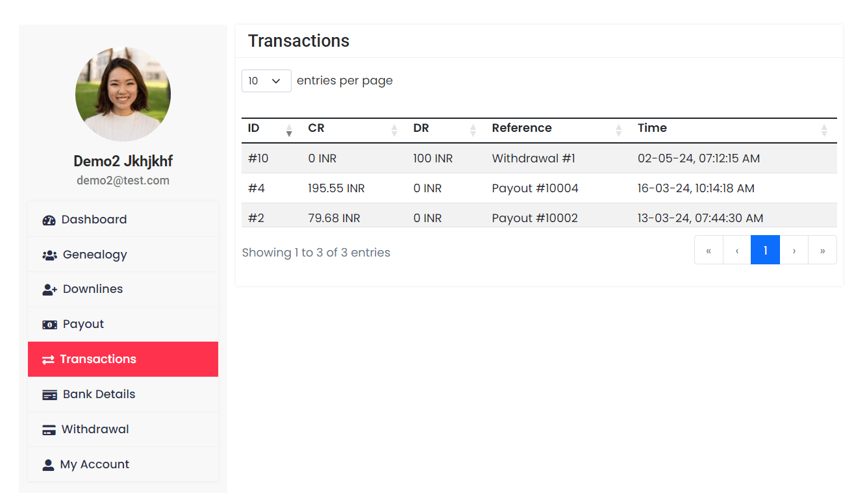Click the My Account person icon
Viewport: 867px width, 504px height.
(48, 464)
